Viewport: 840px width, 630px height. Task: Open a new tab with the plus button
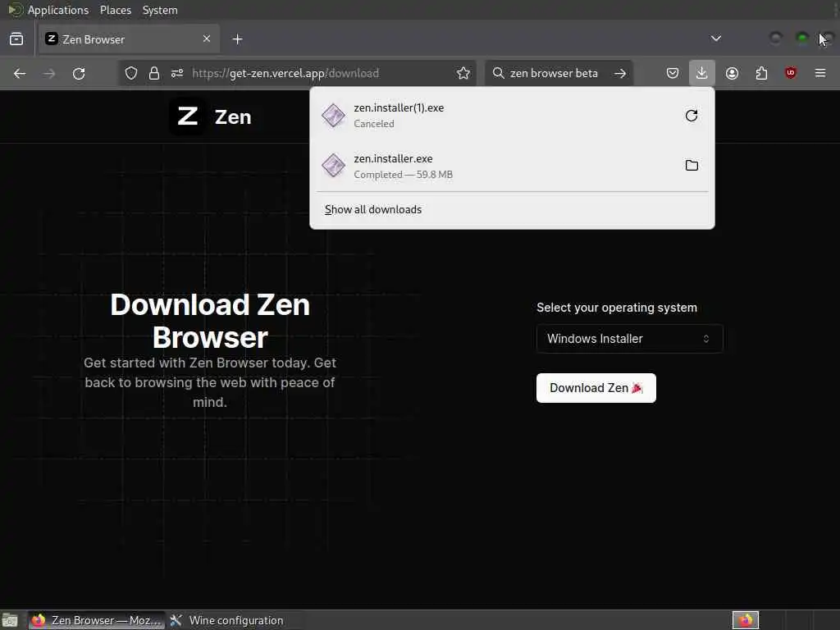click(x=237, y=39)
